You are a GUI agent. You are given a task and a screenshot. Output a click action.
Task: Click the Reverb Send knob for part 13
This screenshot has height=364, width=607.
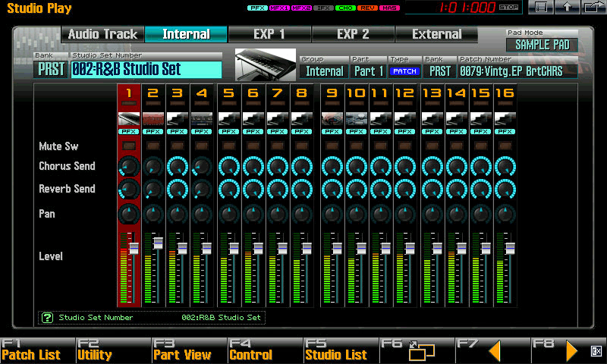point(432,190)
